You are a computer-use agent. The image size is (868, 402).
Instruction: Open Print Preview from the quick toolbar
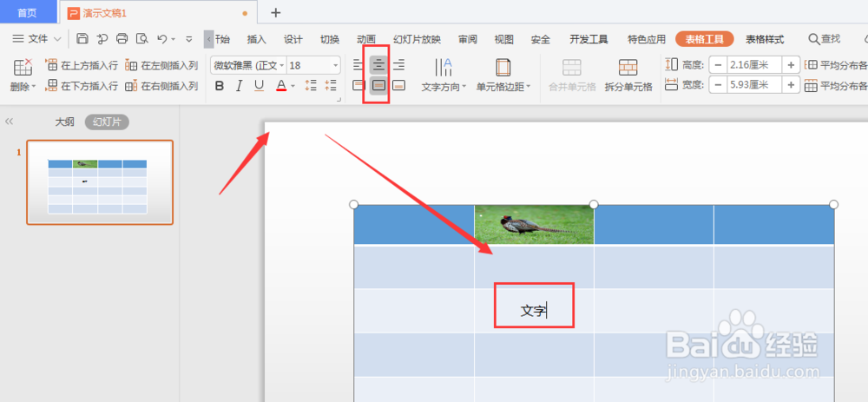coord(142,38)
